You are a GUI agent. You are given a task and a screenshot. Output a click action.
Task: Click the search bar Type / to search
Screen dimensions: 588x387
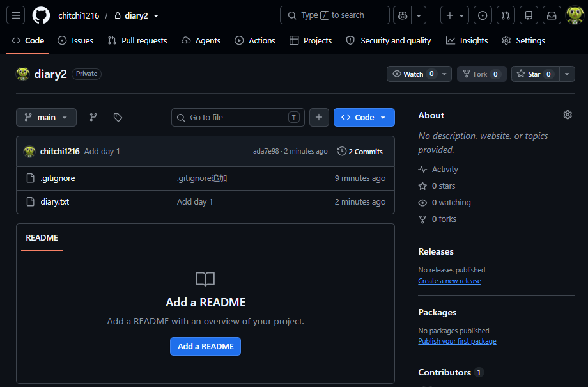pyautogui.click(x=334, y=15)
